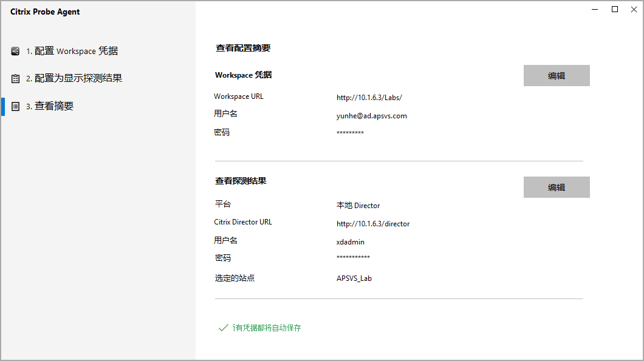
Task: Click the list icon beside step 3
Action: 15,107
